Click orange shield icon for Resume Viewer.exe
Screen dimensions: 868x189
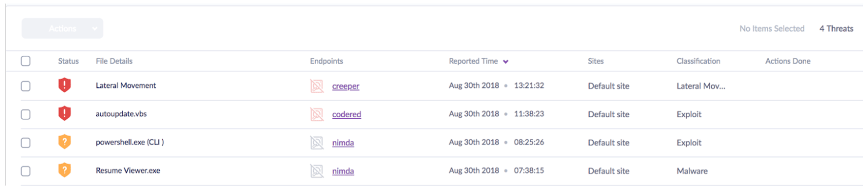tap(64, 170)
